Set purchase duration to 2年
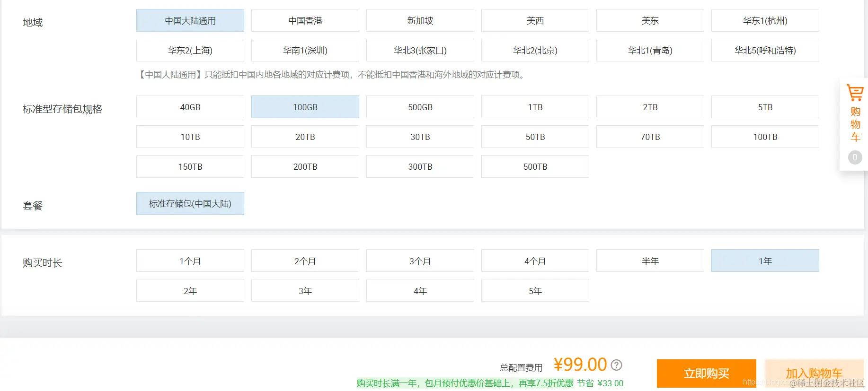 [190, 290]
